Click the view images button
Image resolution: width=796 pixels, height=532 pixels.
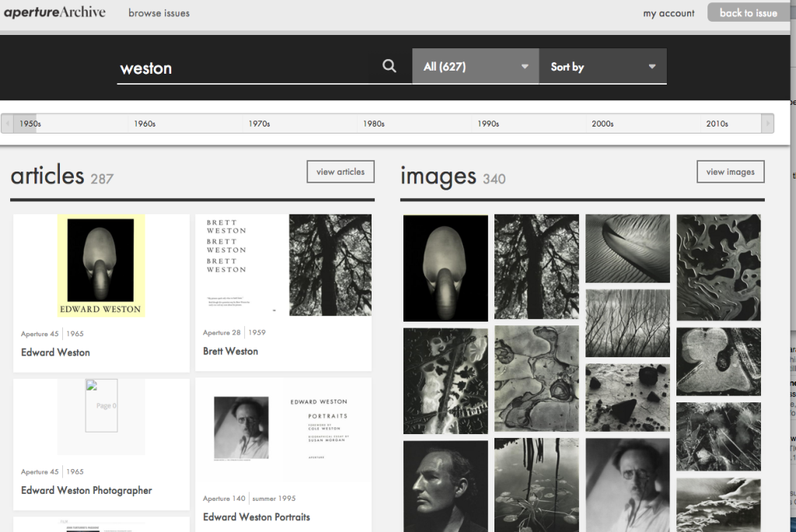731,172
